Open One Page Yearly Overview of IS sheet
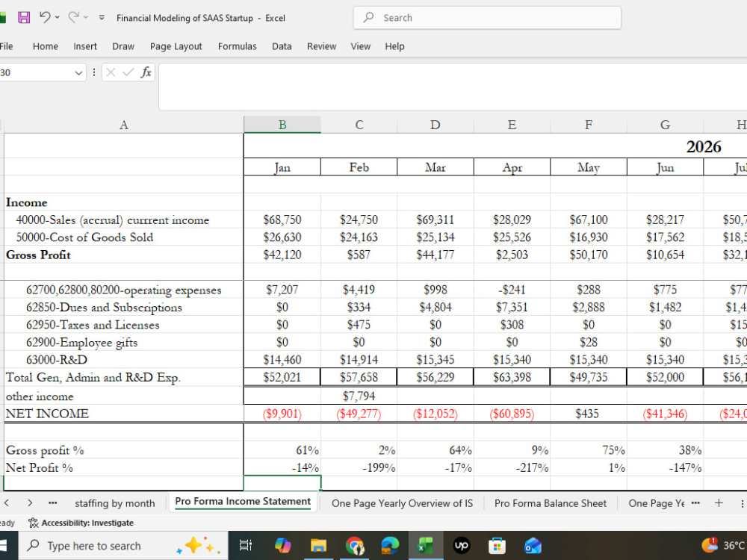Image resolution: width=747 pixels, height=560 pixels. coord(402,503)
